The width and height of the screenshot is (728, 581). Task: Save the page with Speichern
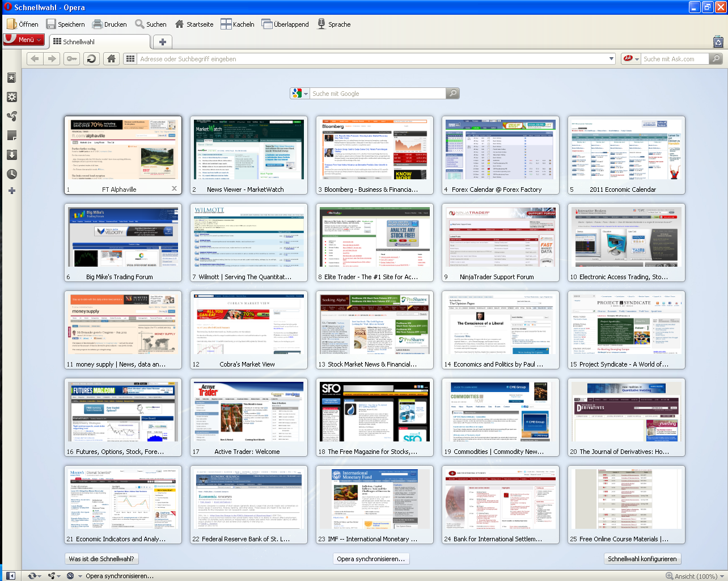[65, 24]
